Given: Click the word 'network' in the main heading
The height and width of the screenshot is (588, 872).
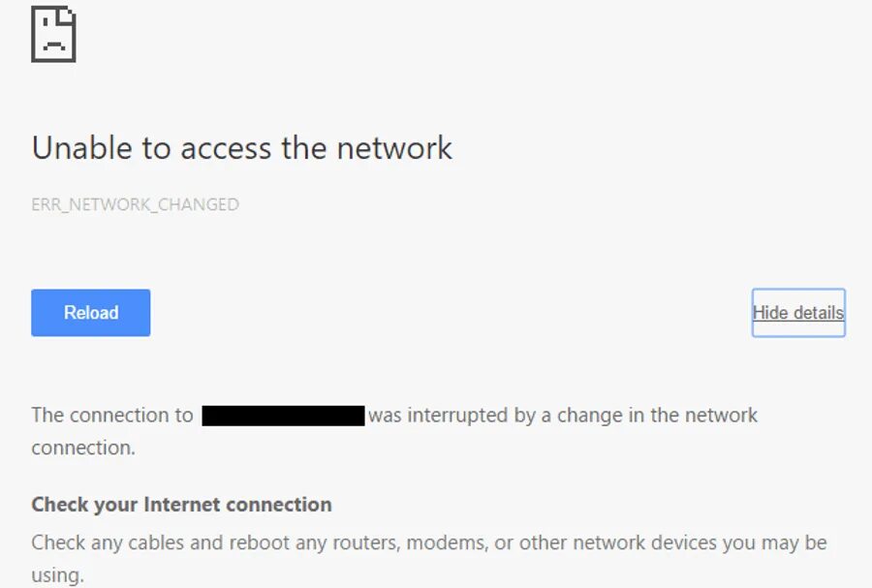Looking at the screenshot, I should [x=394, y=148].
